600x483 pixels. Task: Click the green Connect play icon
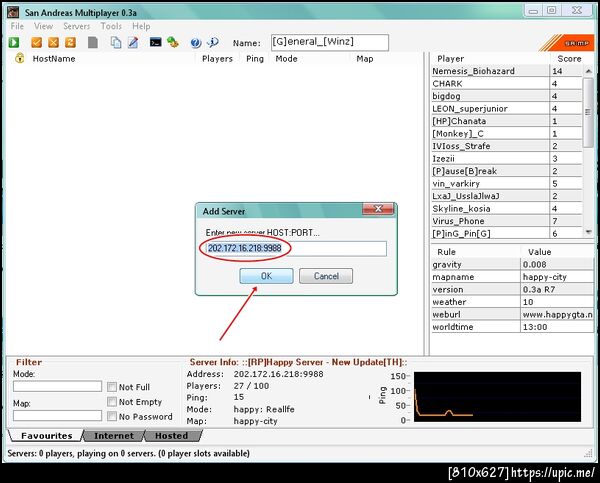coord(14,42)
